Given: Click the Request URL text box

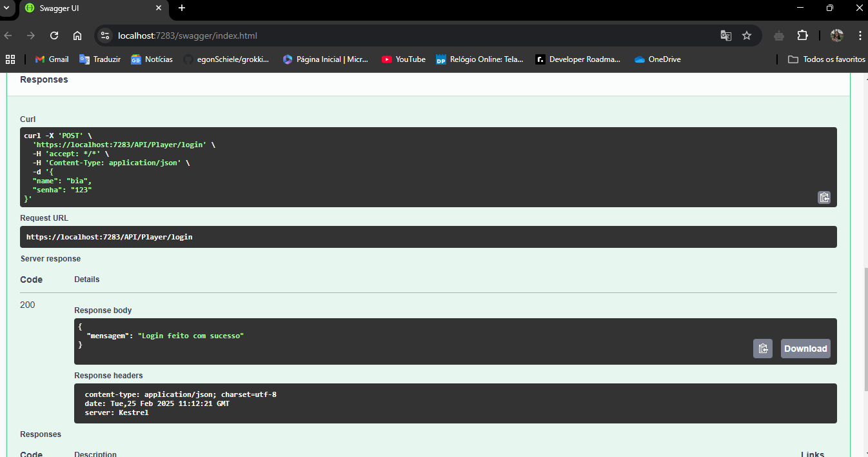Looking at the screenshot, I should click(x=428, y=237).
